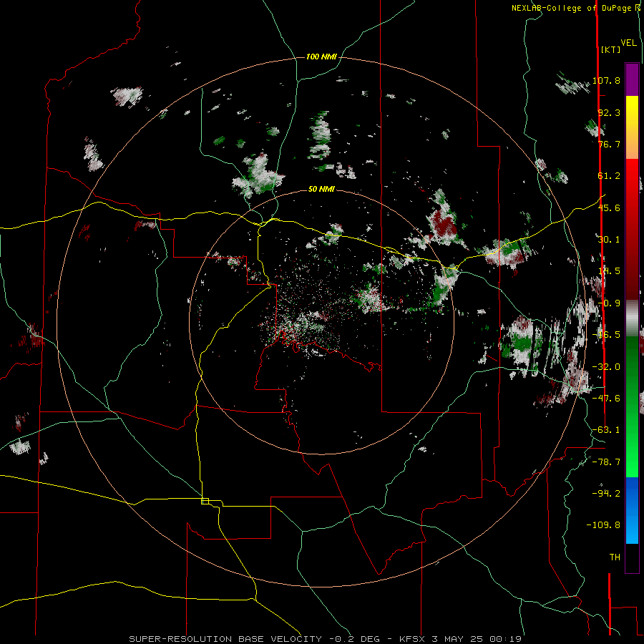Select the -94.2 legend value
644x644 pixels.
(606, 494)
